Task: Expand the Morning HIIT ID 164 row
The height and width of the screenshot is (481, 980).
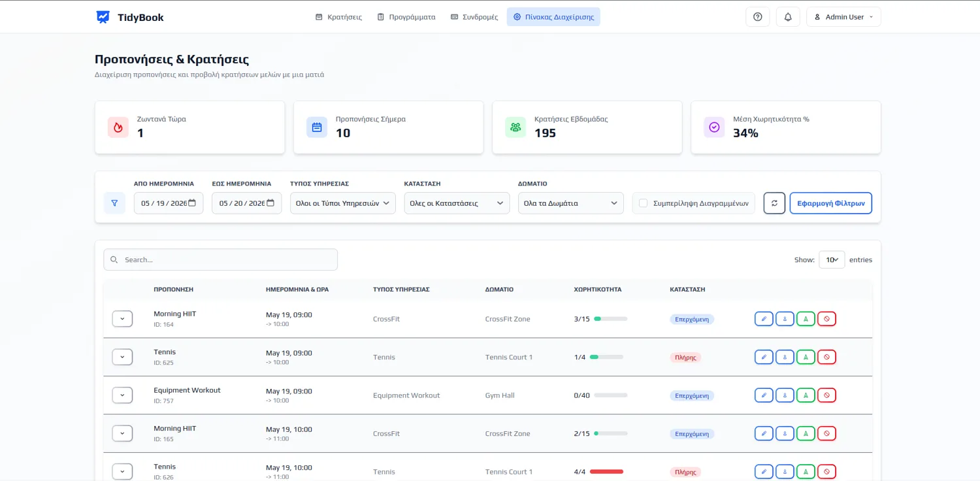Action: click(122, 319)
